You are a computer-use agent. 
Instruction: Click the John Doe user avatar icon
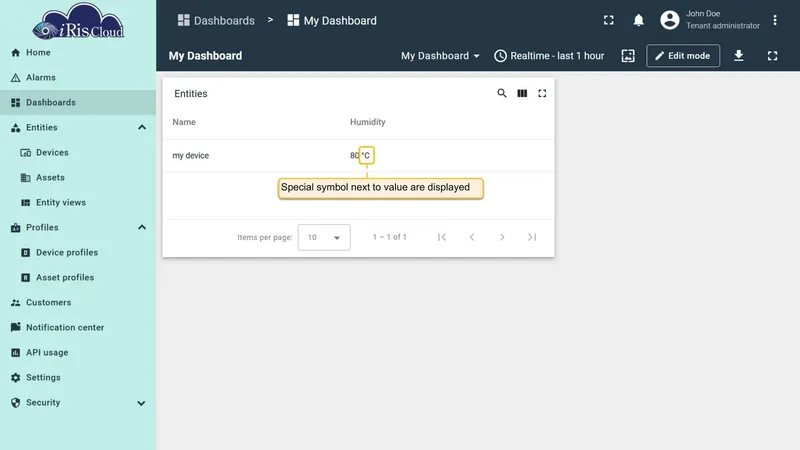669,20
